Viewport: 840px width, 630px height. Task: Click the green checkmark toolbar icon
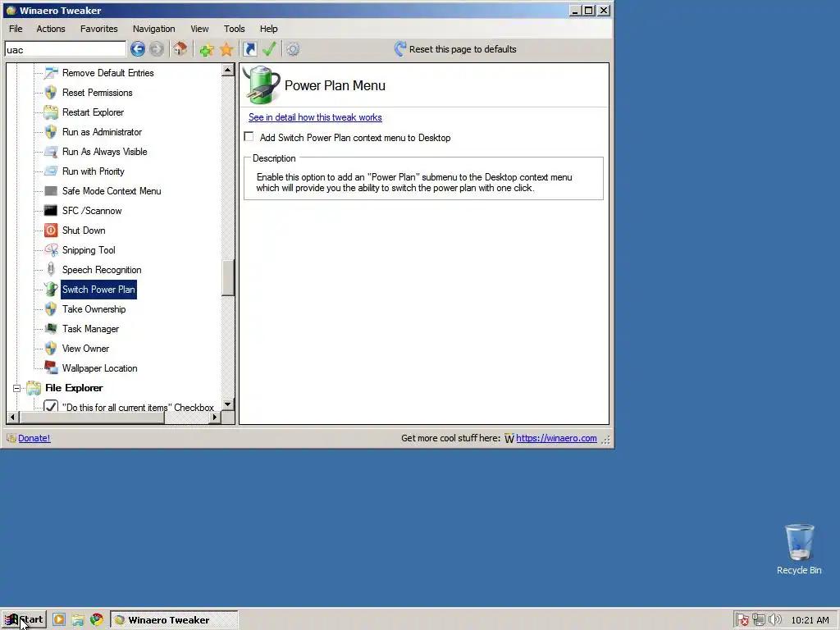[269, 49]
